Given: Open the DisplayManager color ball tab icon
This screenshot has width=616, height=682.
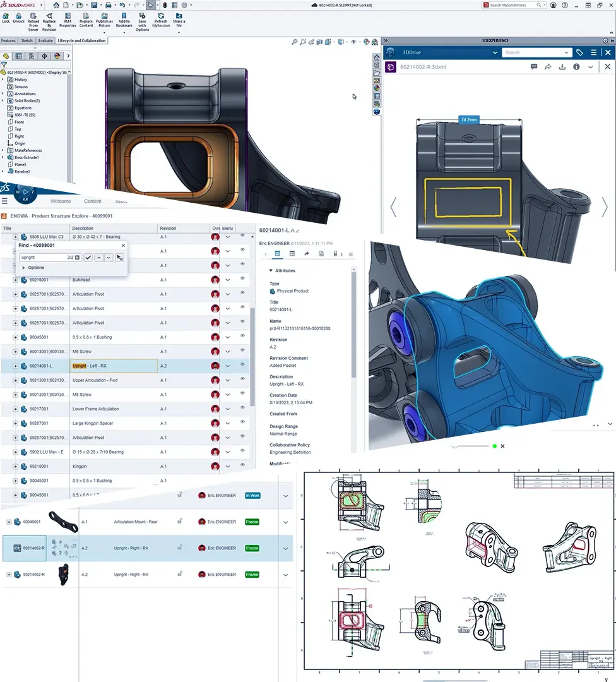Looking at the screenshot, I should (x=57, y=56).
